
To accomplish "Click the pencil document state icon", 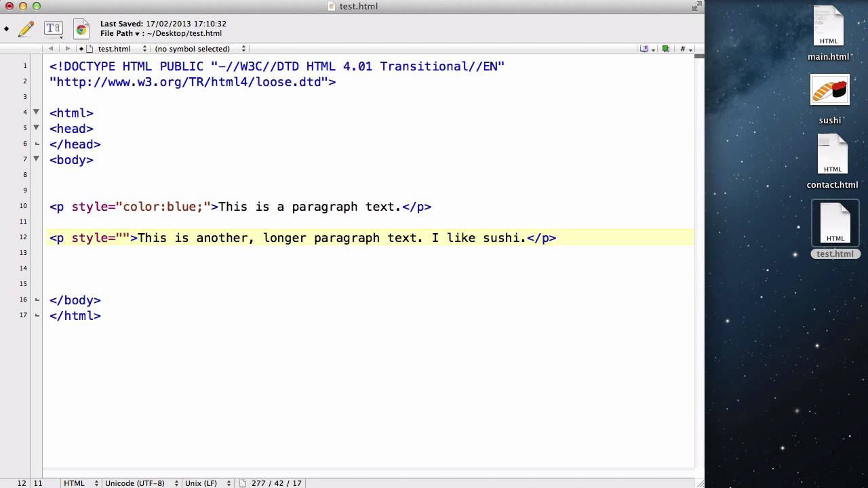I will [x=26, y=28].
